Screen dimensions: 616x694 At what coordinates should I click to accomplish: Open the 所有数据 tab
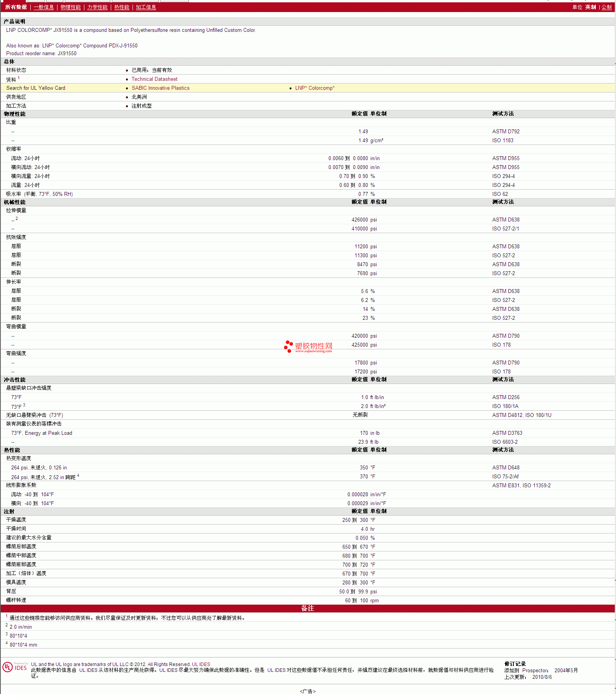click(16, 7)
